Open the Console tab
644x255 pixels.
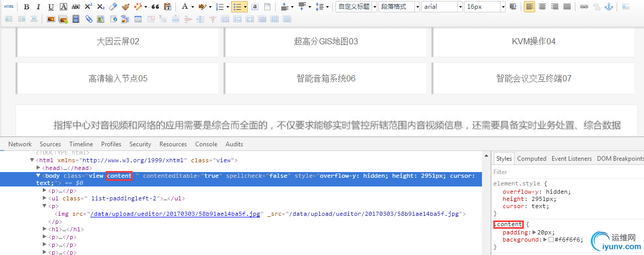point(206,144)
